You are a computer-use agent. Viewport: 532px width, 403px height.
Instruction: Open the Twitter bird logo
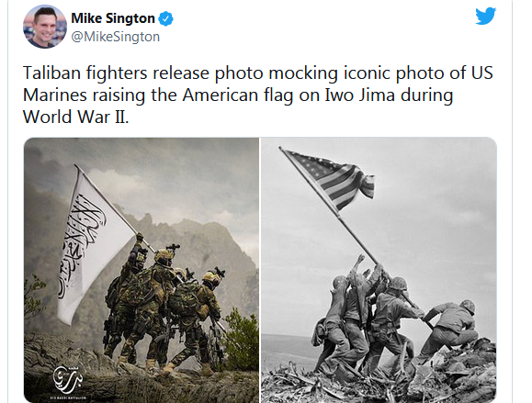pos(485,17)
